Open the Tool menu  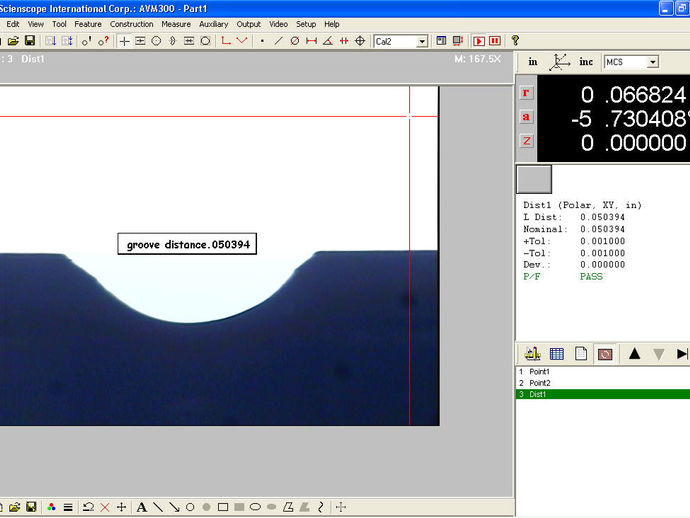tap(59, 24)
